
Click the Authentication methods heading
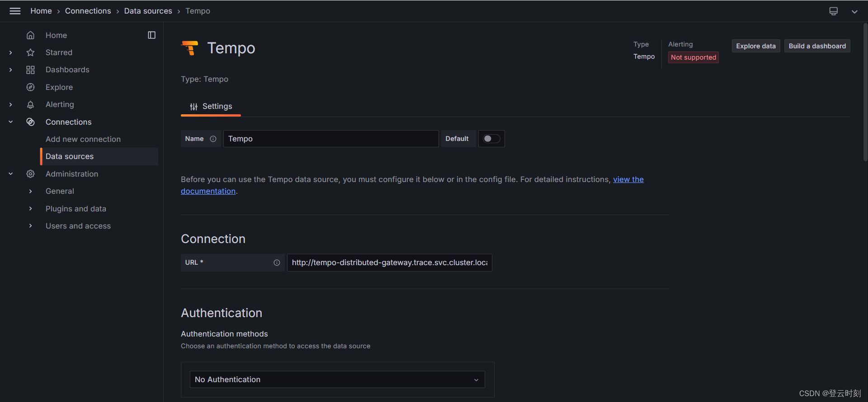[224, 334]
